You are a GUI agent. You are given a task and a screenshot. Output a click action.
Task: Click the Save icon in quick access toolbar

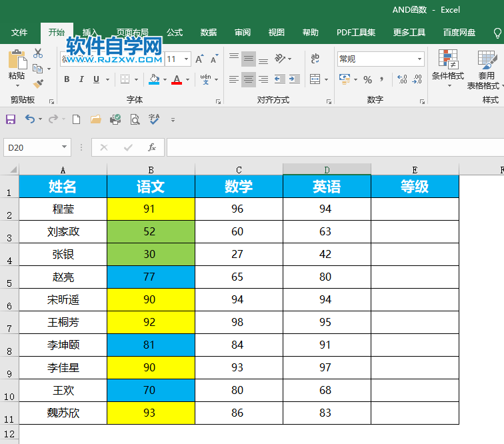(x=11, y=119)
